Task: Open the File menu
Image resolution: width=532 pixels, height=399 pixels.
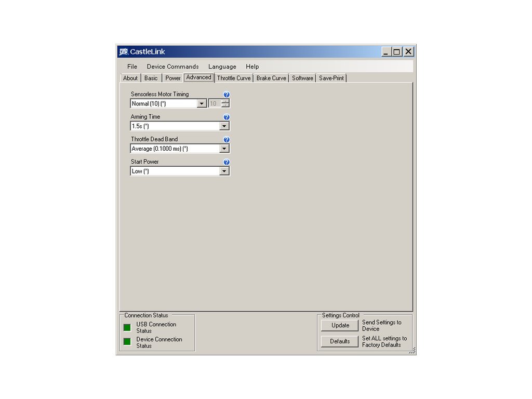Action: point(132,66)
